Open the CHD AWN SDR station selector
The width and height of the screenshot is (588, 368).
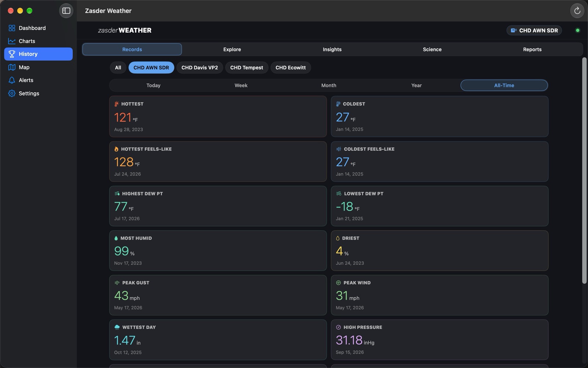pyautogui.click(x=534, y=31)
